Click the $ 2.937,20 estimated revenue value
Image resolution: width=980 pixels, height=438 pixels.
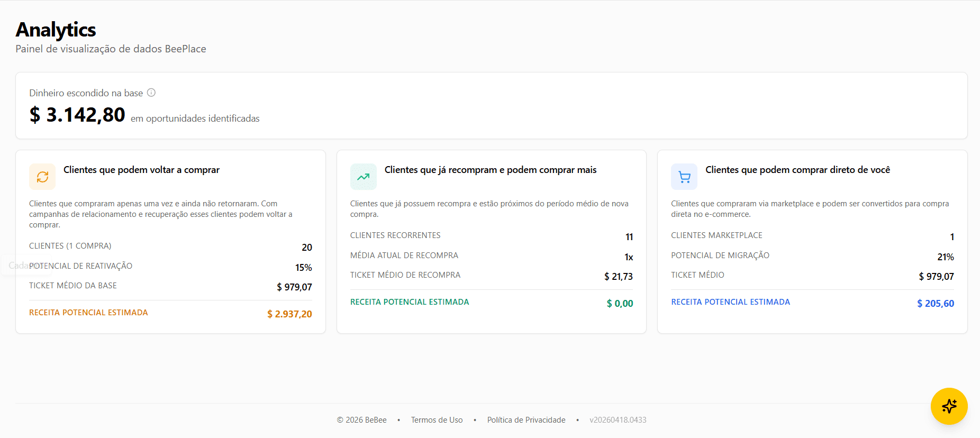pyautogui.click(x=289, y=314)
